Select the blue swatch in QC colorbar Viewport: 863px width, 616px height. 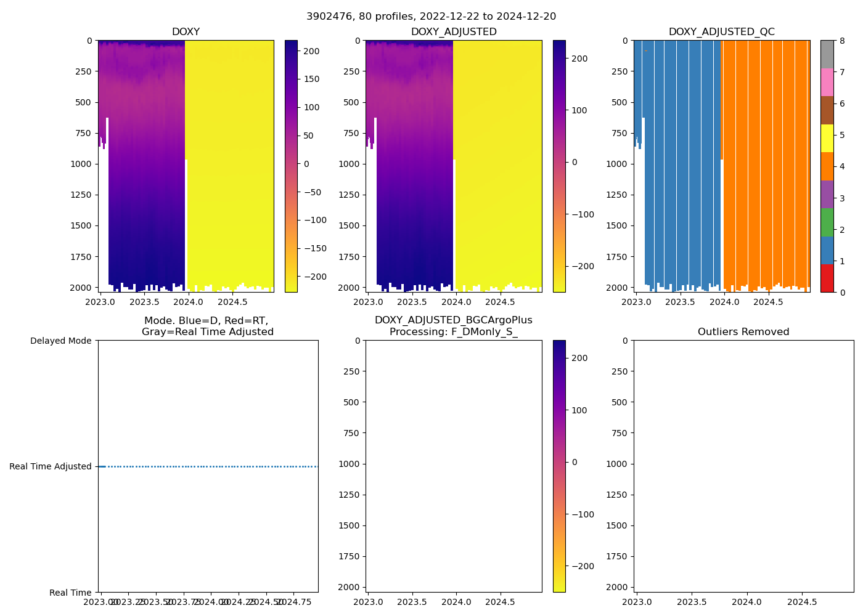(x=827, y=251)
